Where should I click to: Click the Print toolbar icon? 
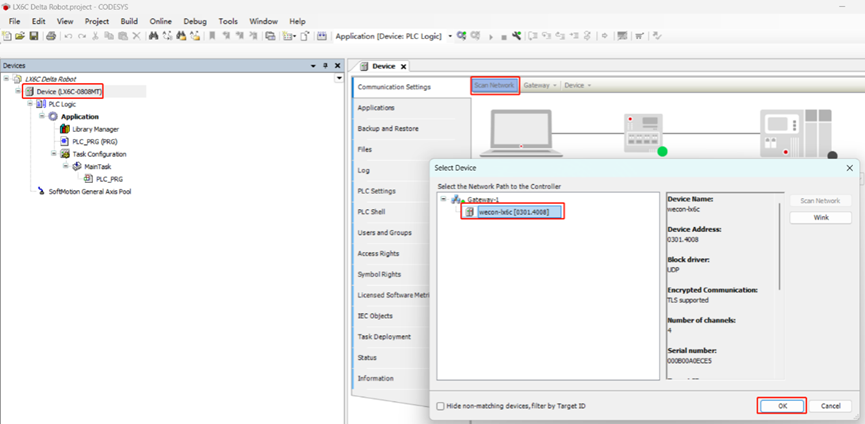(x=51, y=36)
